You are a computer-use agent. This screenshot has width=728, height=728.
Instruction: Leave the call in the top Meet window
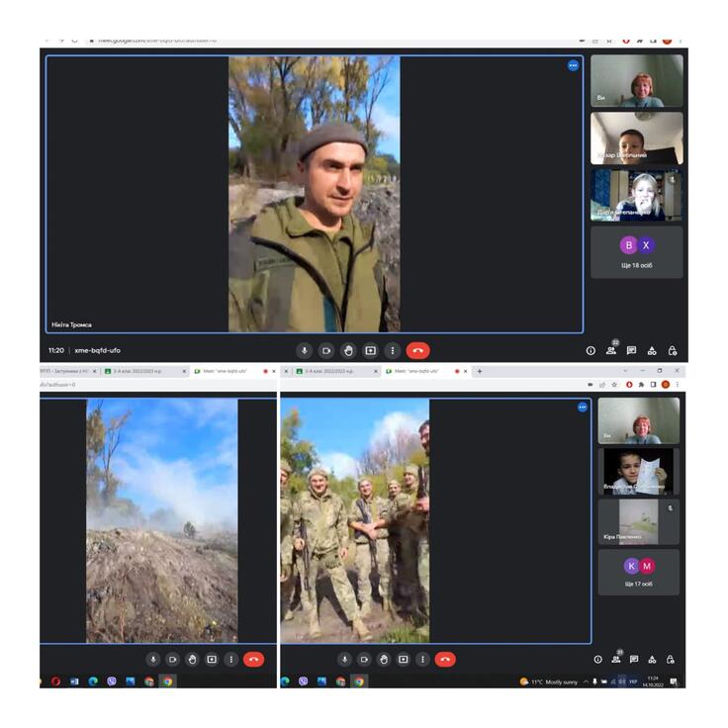tap(417, 350)
